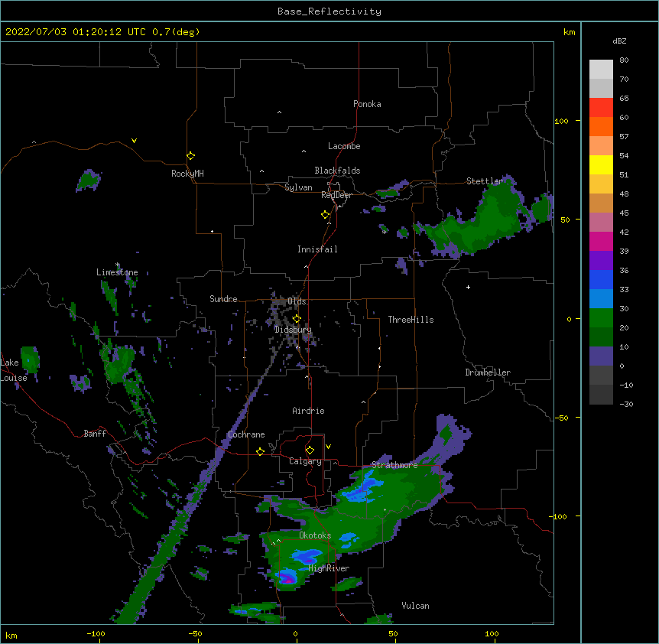Image resolution: width=659 pixels, height=644 pixels.
Task: Click the yellow diamond marker inside Calgary
Action: click(310, 450)
